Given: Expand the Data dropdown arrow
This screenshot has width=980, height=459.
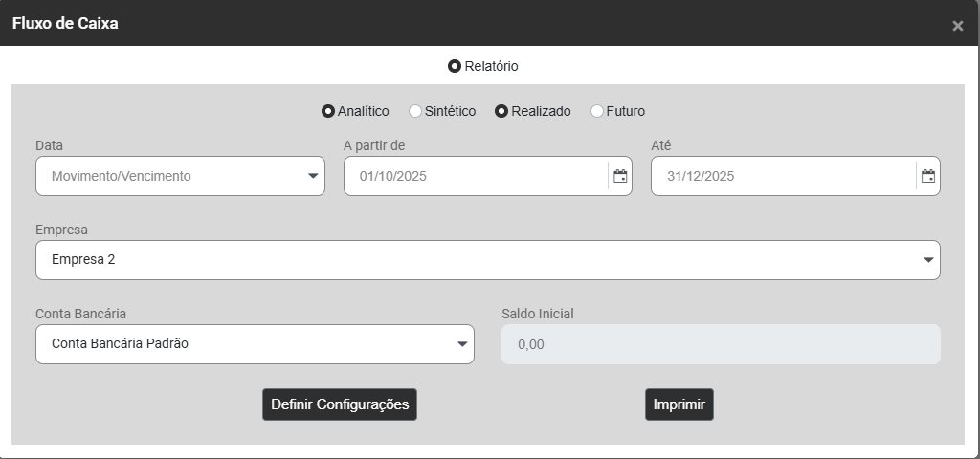Looking at the screenshot, I should (x=313, y=176).
